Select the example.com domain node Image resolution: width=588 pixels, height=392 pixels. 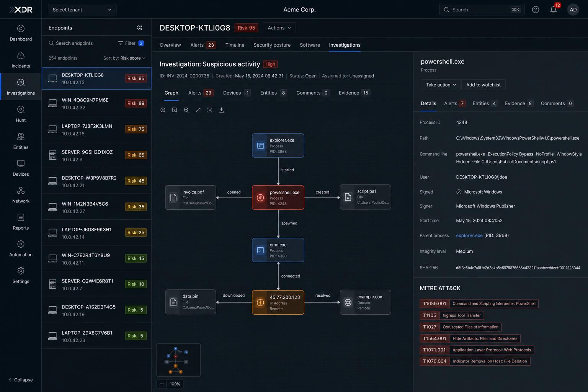pos(365,302)
